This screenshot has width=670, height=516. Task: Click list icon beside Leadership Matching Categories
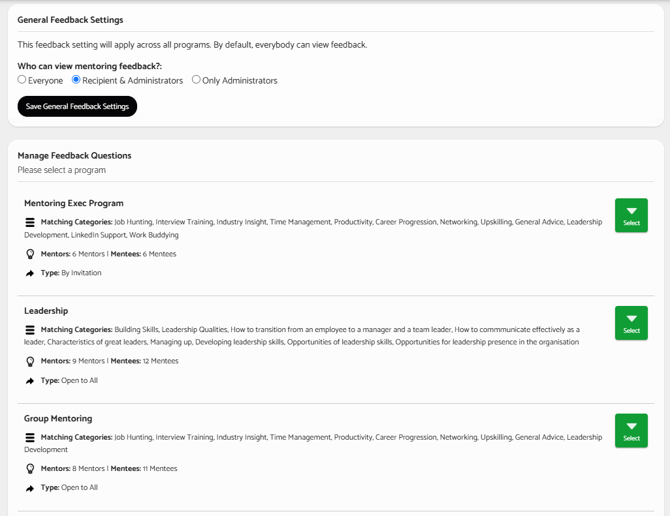click(30, 330)
